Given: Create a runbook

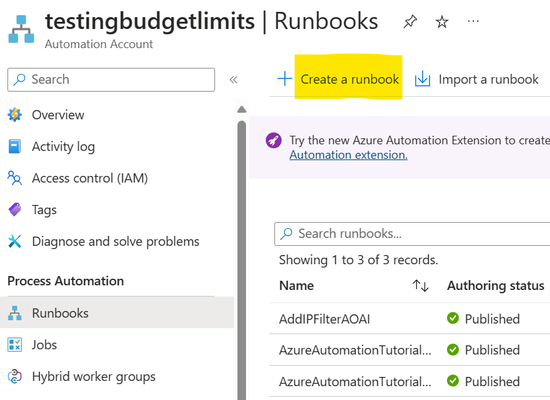Looking at the screenshot, I should click(x=349, y=79).
